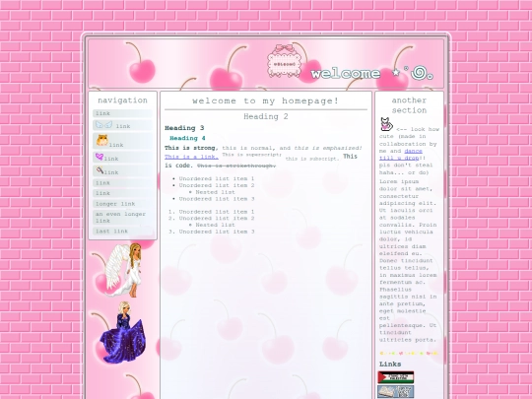
Task: Click the 'Links' heading in right sidebar
Action: tap(390, 364)
